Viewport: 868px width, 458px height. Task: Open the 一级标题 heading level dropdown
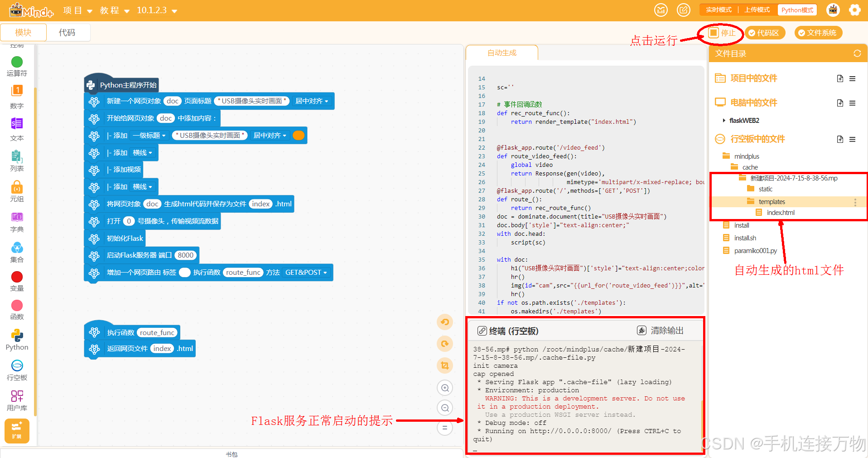coord(149,136)
